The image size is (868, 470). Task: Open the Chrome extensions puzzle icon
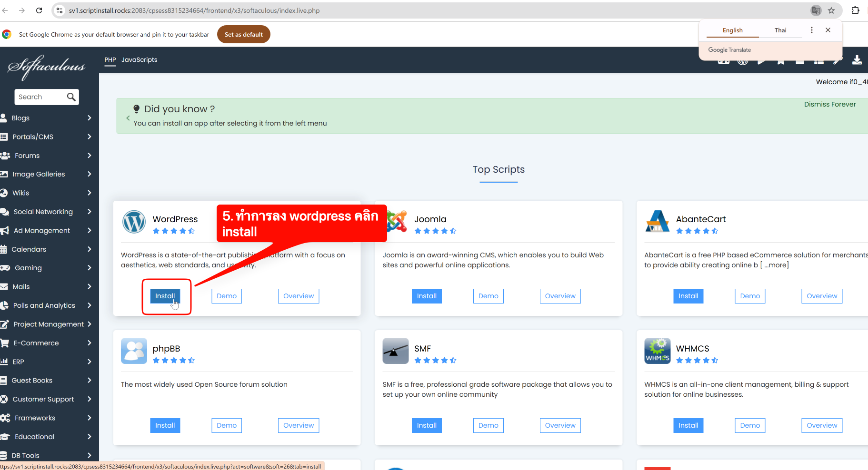pos(855,10)
